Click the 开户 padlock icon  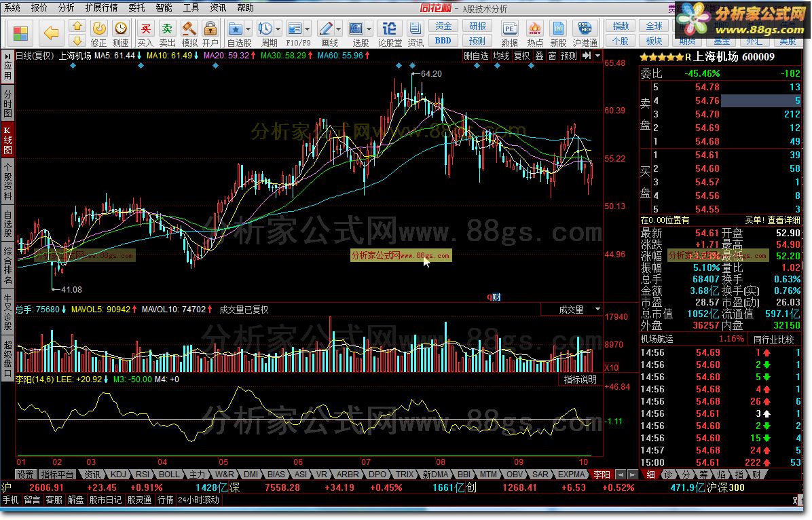coord(210,29)
